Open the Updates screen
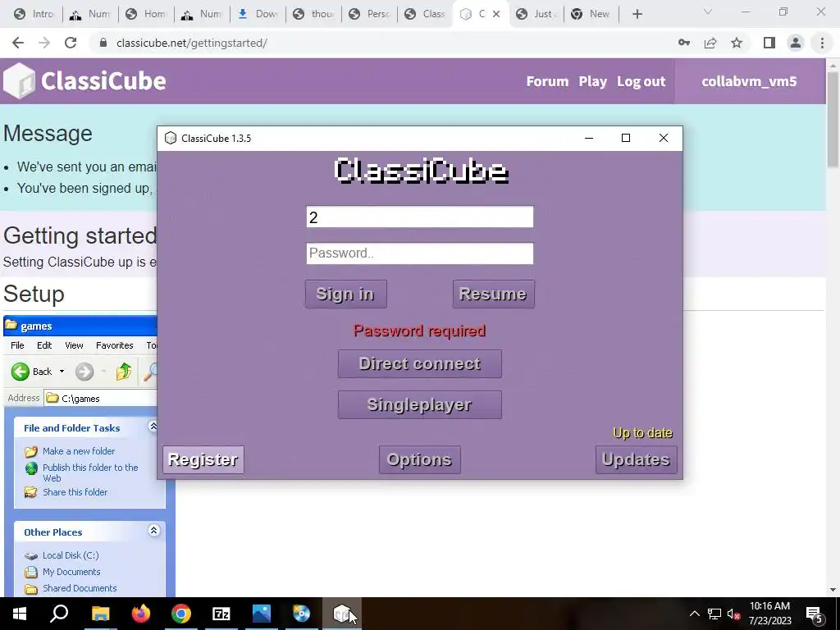This screenshot has height=630, width=840. pyautogui.click(x=636, y=459)
